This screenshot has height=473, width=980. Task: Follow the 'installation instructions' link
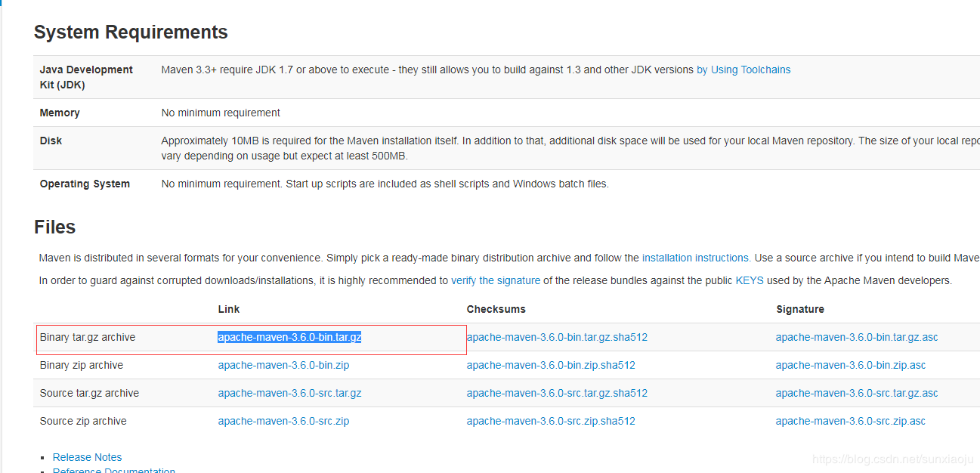tap(696, 258)
